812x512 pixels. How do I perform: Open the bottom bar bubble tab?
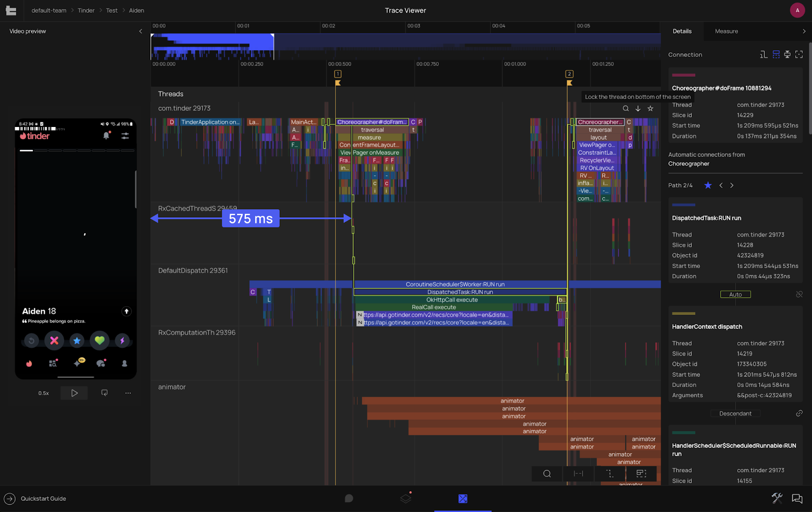pyautogui.click(x=349, y=499)
